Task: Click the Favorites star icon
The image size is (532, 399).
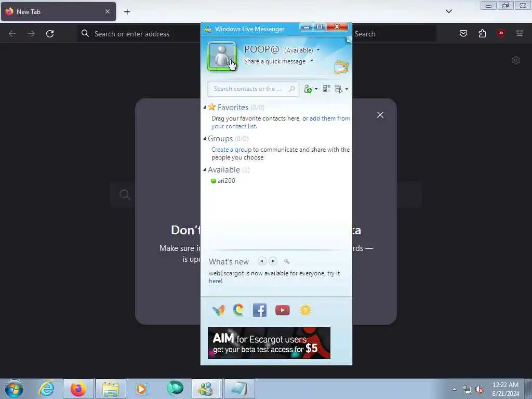Action: 212,107
